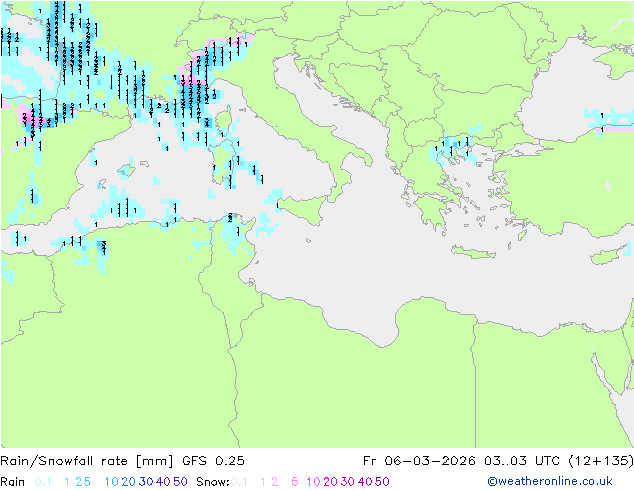The image size is (634, 490).
Task: Click the '03..03 UTC' time text
Action: (522, 461)
